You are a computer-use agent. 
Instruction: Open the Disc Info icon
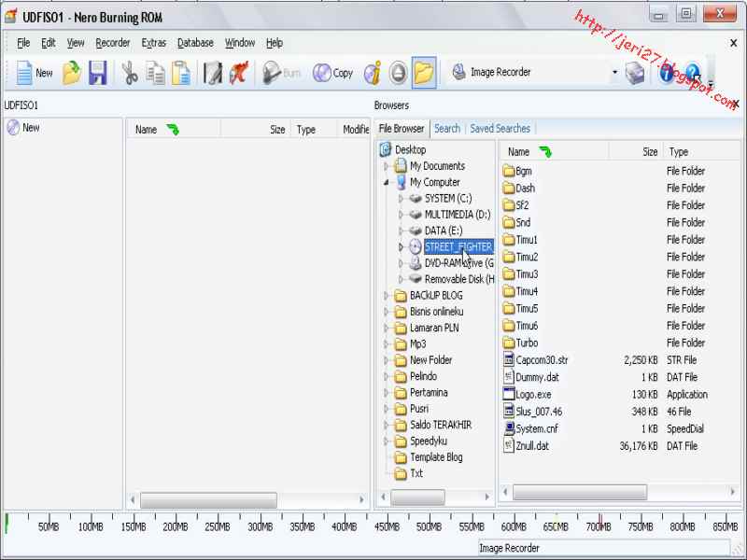373,73
